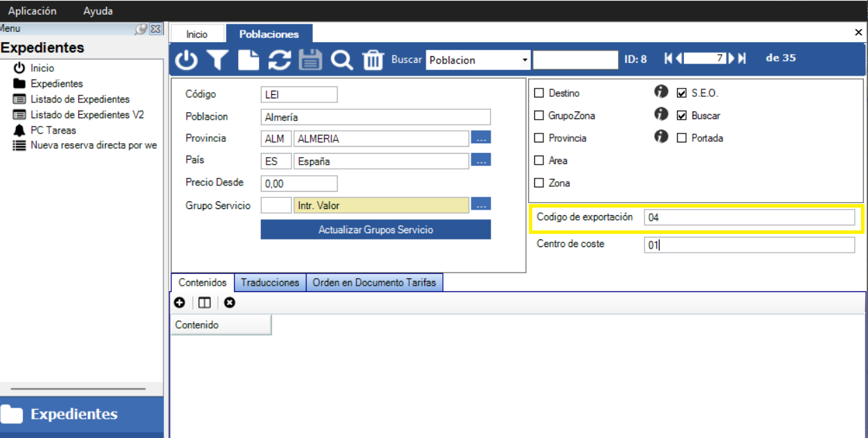Open the filter funnel tool
This screenshot has width=868, height=438.
pyautogui.click(x=217, y=60)
